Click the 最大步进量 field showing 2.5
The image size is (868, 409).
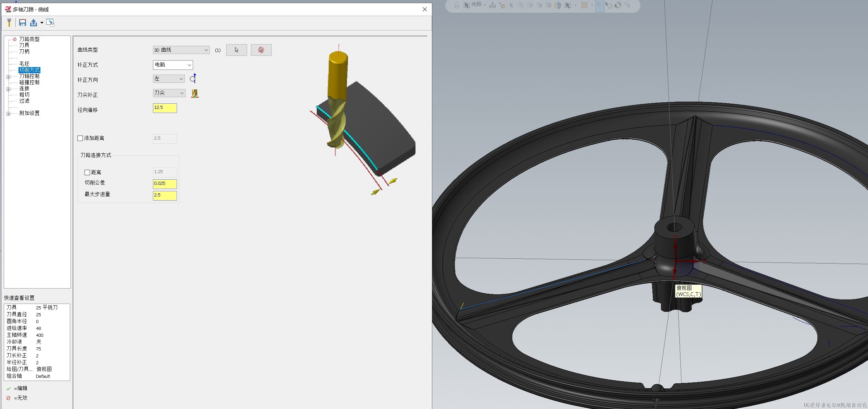tap(165, 195)
